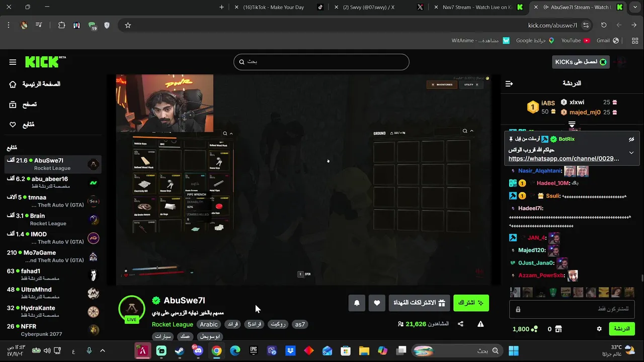Click the Kick search field بحث

tap(321, 62)
